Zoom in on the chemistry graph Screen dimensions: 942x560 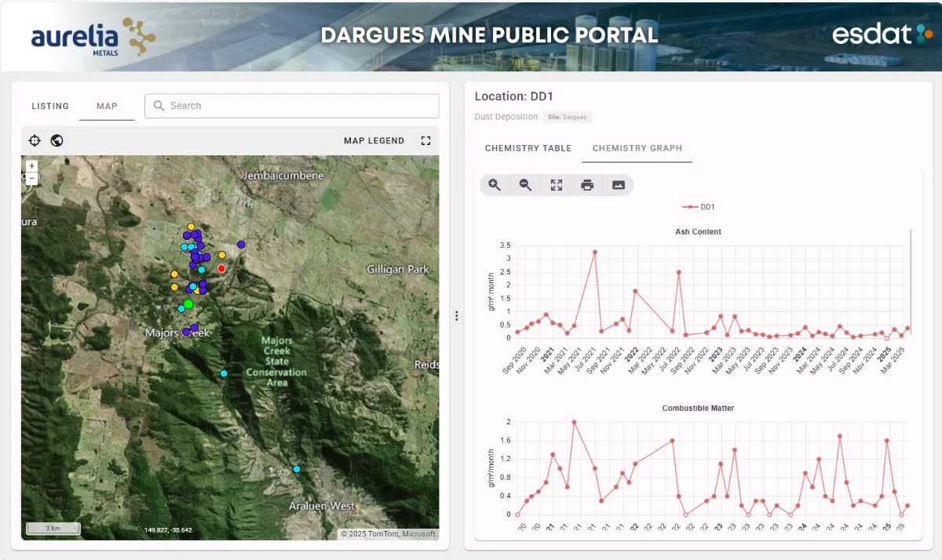point(495,185)
